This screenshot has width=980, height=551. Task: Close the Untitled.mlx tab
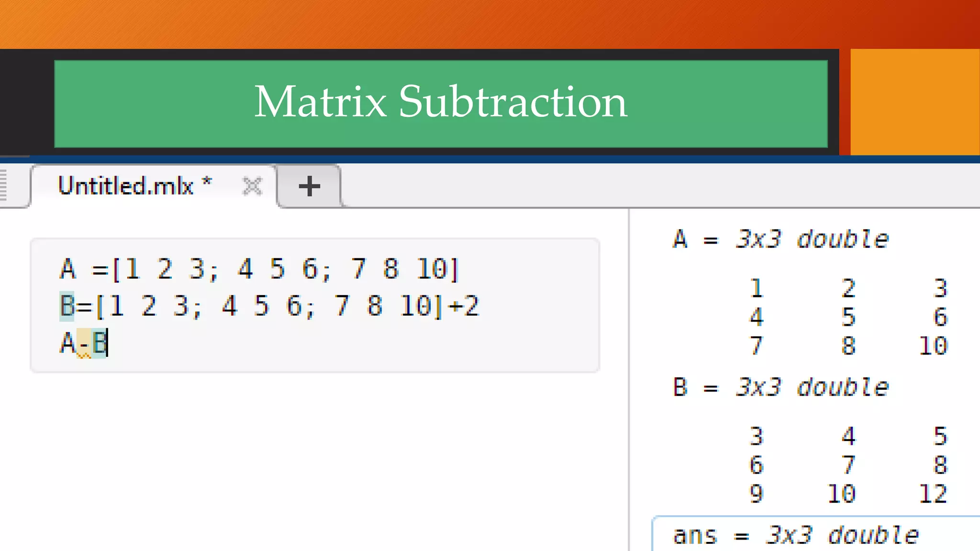[252, 186]
